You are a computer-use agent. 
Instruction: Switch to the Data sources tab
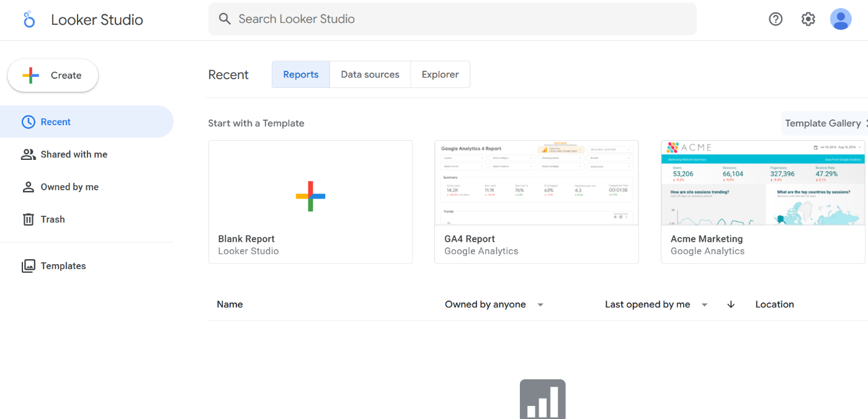coord(370,74)
